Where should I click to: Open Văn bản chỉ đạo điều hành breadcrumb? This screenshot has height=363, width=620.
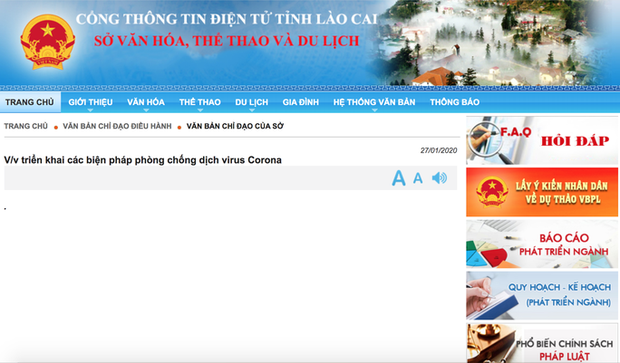click(x=117, y=126)
